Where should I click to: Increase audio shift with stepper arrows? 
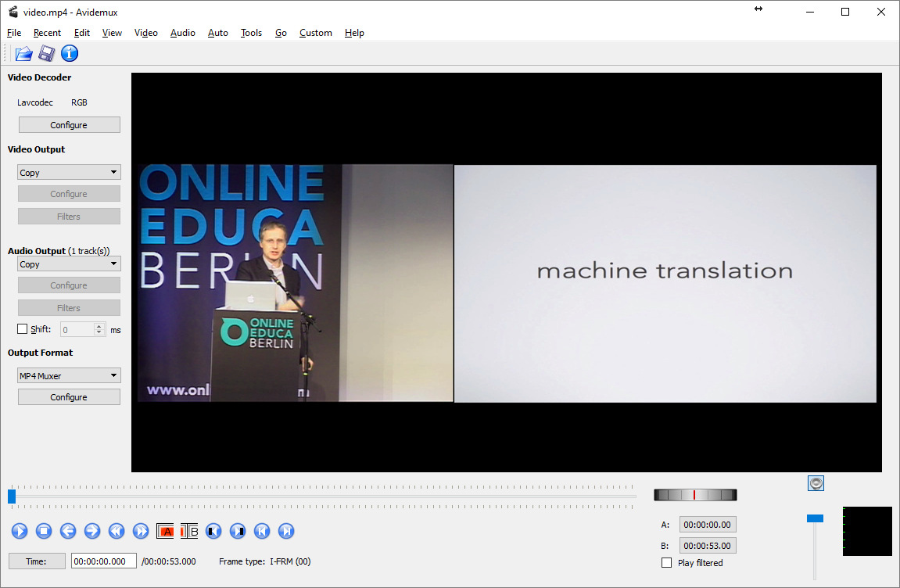(x=99, y=326)
